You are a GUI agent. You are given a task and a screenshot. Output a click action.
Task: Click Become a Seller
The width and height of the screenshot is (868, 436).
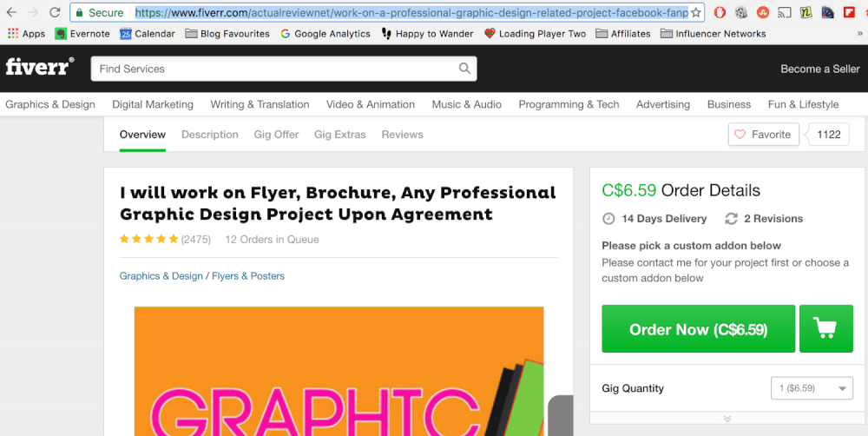820,69
